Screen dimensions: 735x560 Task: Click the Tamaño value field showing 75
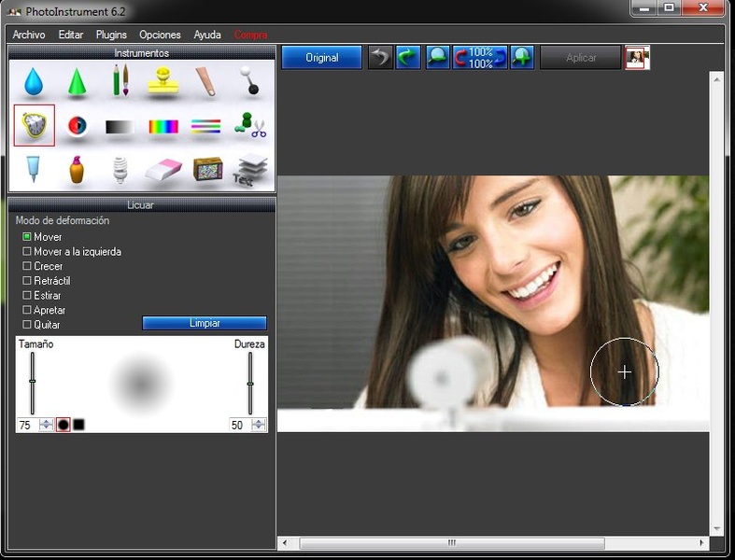point(28,425)
